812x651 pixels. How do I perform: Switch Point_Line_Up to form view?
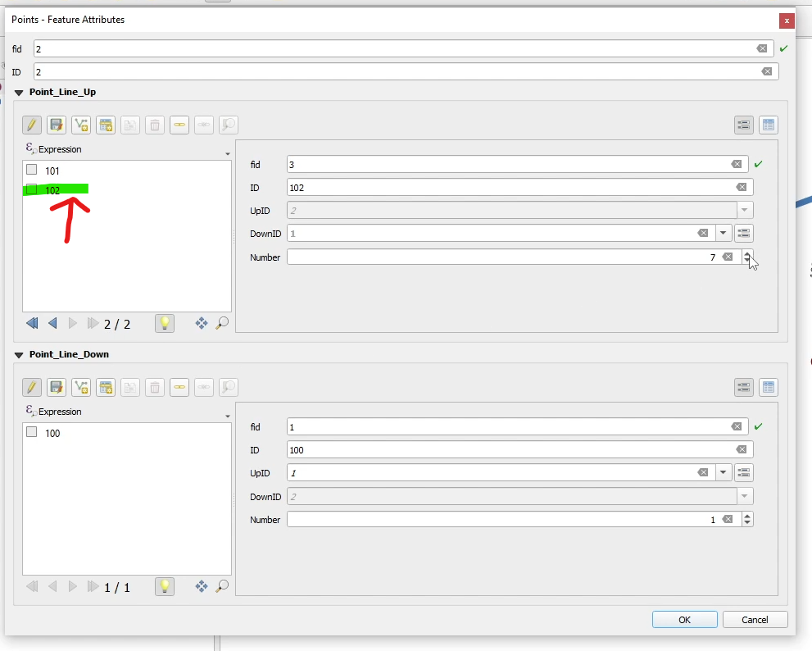(x=744, y=125)
